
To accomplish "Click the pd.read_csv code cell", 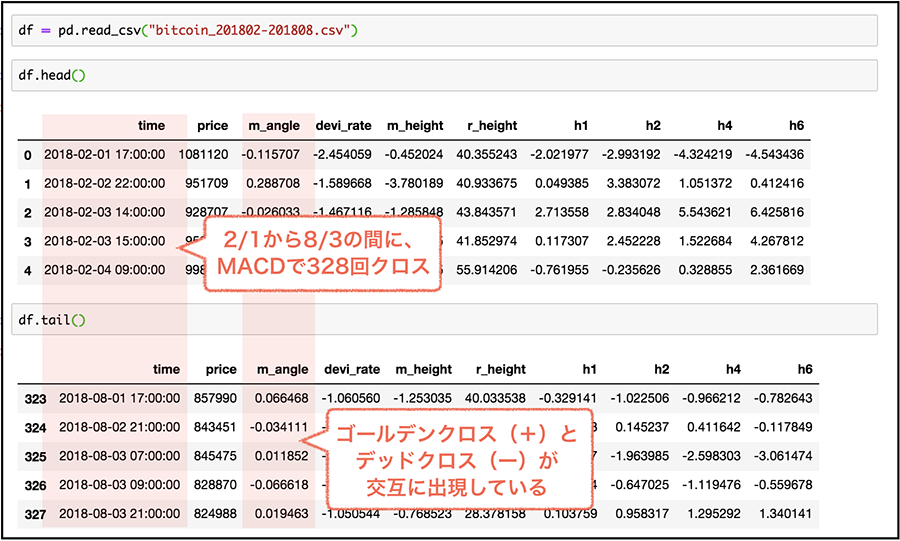I will (444, 30).
